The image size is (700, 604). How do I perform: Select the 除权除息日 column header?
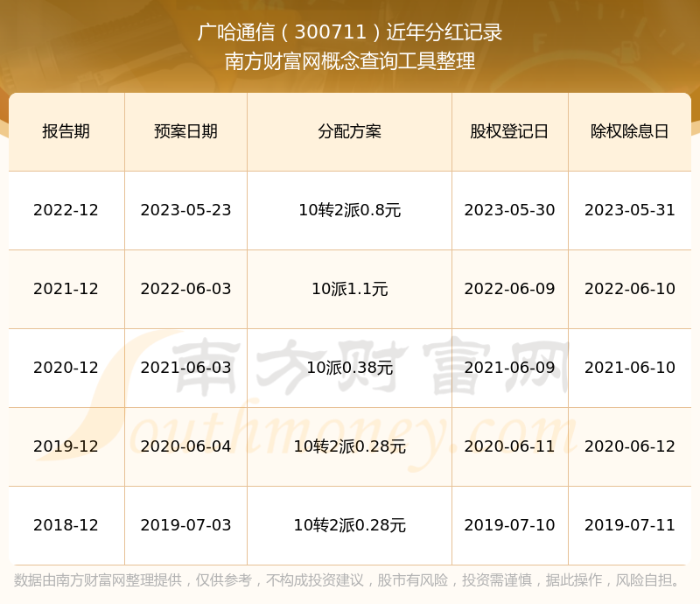[629, 131]
